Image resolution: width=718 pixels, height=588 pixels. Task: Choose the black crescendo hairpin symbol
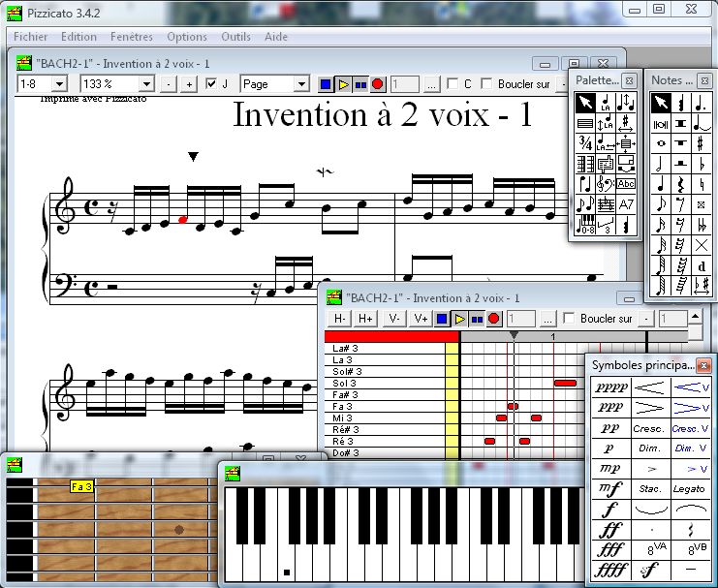click(650, 387)
